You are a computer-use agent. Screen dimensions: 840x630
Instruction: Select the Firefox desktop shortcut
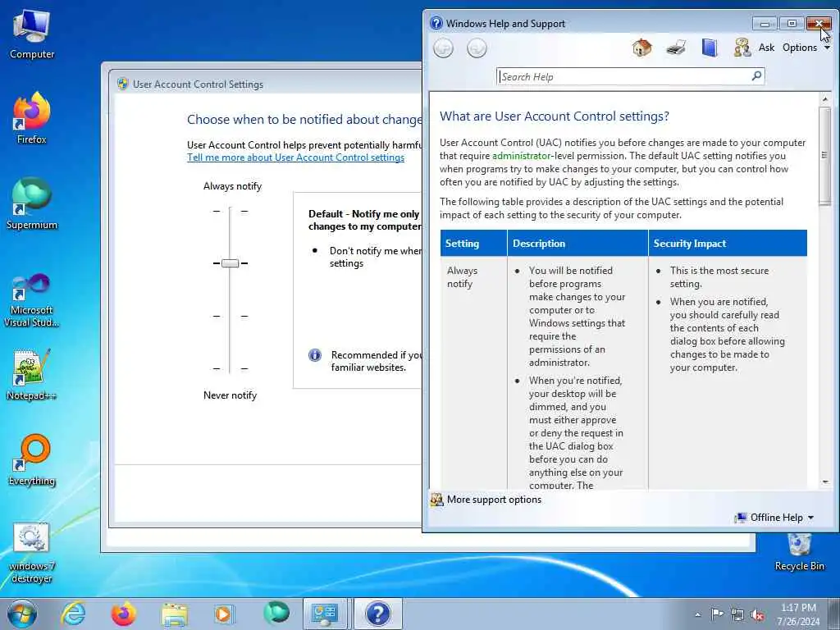(32, 118)
